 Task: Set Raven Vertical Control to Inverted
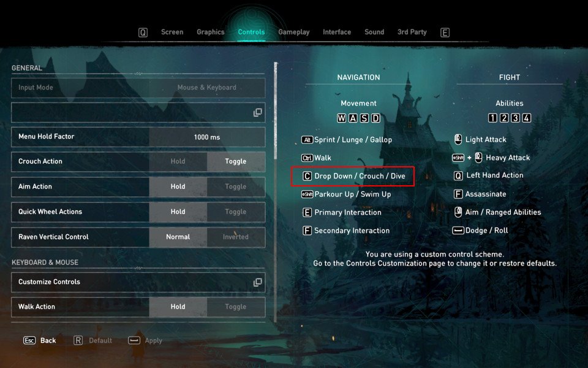[x=235, y=237]
